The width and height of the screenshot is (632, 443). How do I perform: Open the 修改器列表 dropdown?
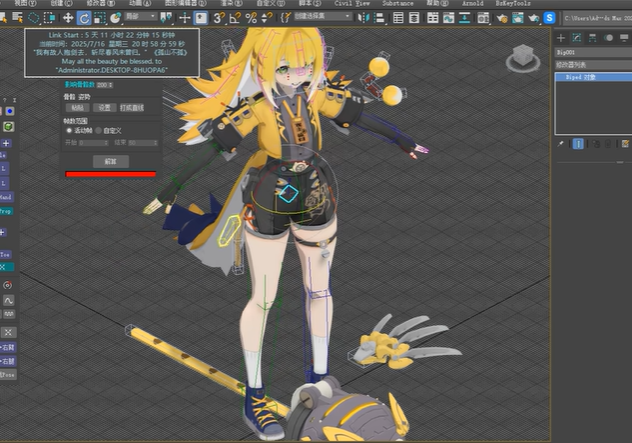coord(593,64)
